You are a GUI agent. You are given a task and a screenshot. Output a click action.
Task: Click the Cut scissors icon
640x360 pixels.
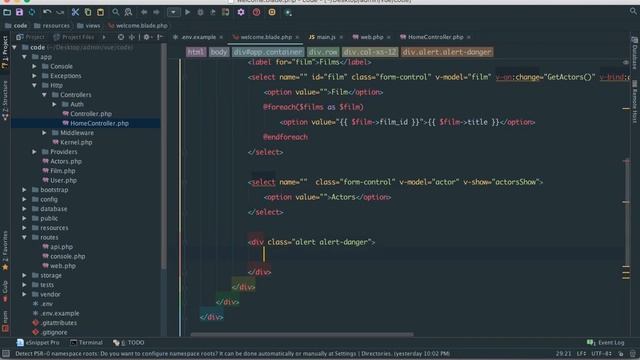(x=75, y=12)
